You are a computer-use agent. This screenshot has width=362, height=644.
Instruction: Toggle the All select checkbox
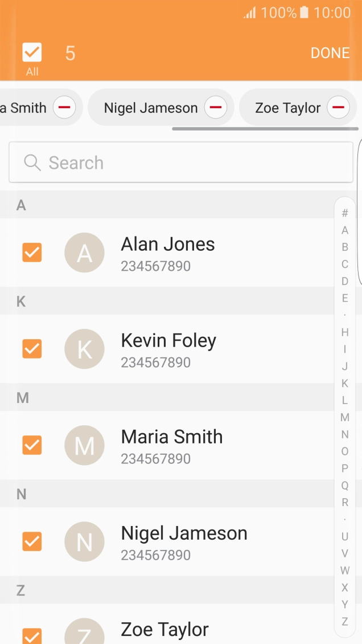pos(32,52)
